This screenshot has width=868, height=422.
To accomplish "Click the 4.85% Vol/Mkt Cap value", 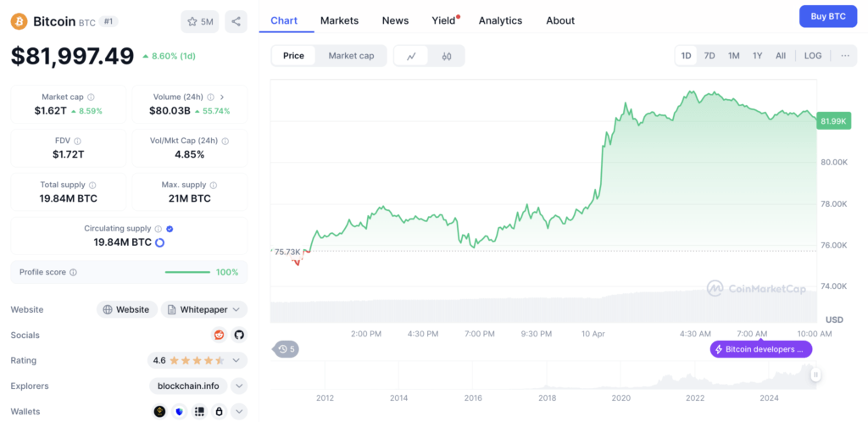I will [190, 154].
